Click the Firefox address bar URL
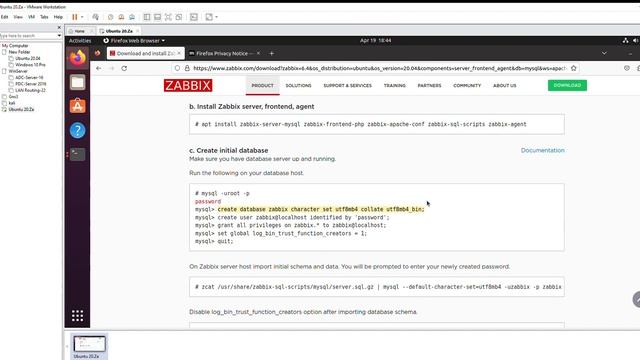640x360 pixels. 380,68
